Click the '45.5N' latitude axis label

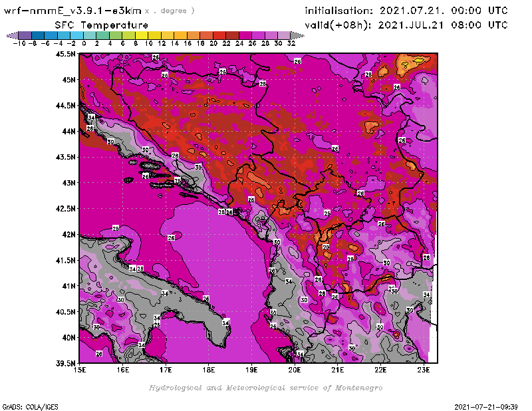(x=65, y=54)
